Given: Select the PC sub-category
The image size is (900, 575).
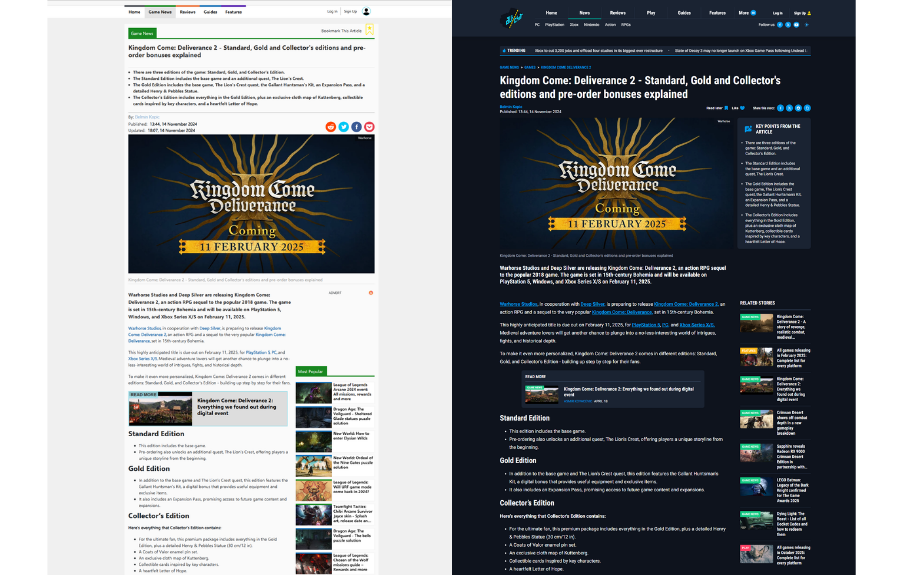Looking at the screenshot, I should 537,25.
